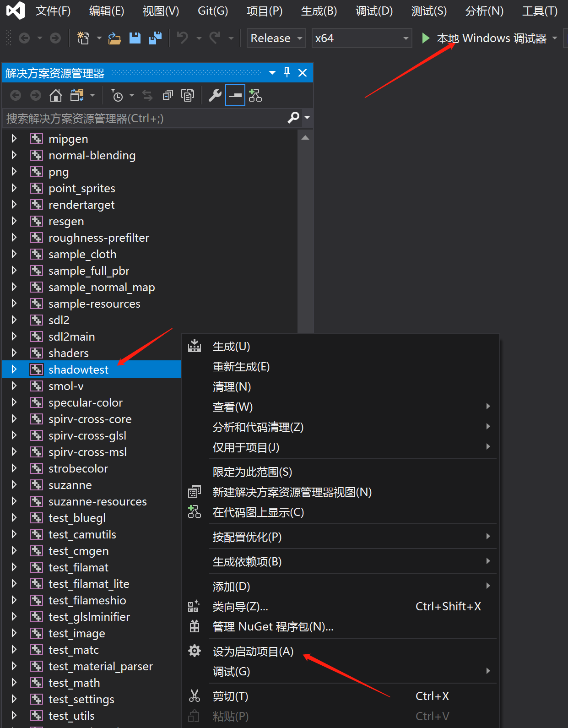Choose 重新生成(E) in context menu

click(x=340, y=367)
